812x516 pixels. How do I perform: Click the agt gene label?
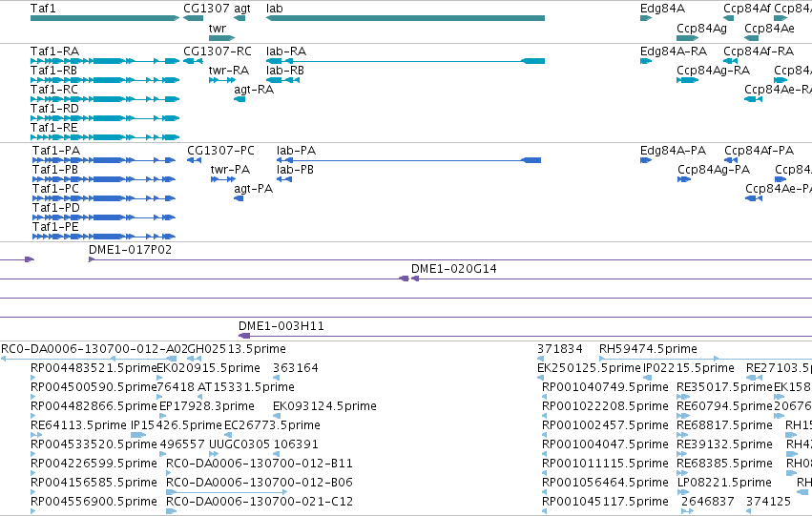pos(242,9)
